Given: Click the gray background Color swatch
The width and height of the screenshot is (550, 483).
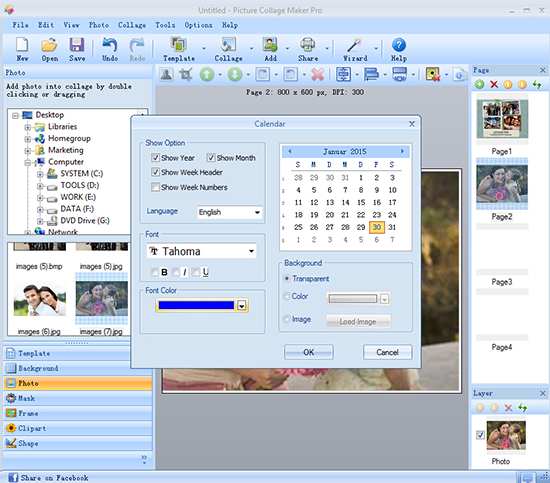Looking at the screenshot, I should click(x=353, y=299).
